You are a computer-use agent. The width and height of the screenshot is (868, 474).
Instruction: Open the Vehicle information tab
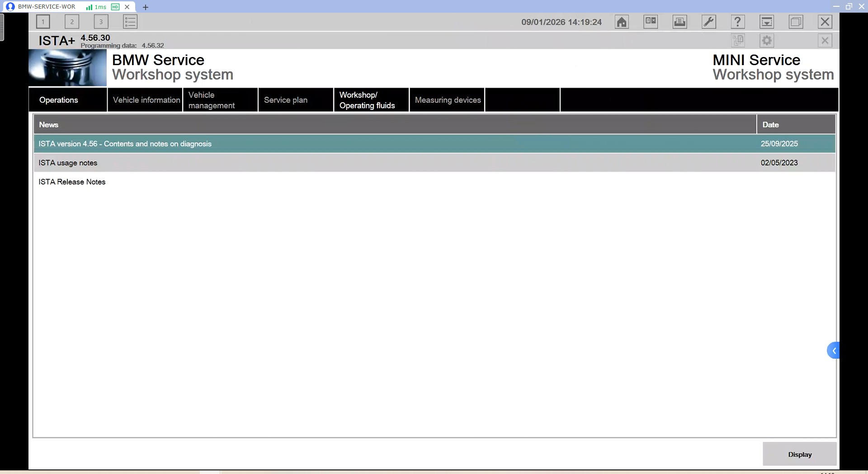(146, 100)
